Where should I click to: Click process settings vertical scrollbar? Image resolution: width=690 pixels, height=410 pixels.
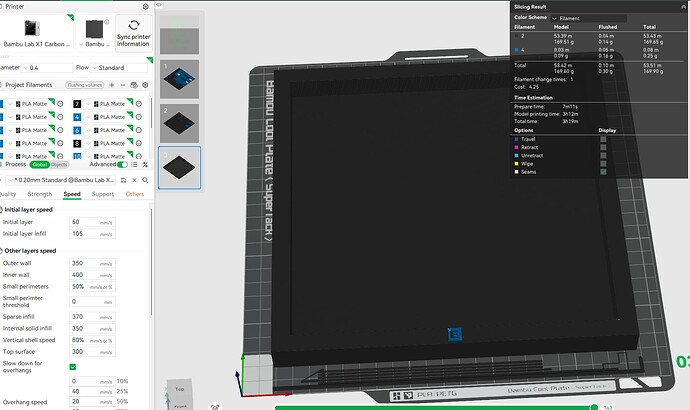tap(152, 262)
